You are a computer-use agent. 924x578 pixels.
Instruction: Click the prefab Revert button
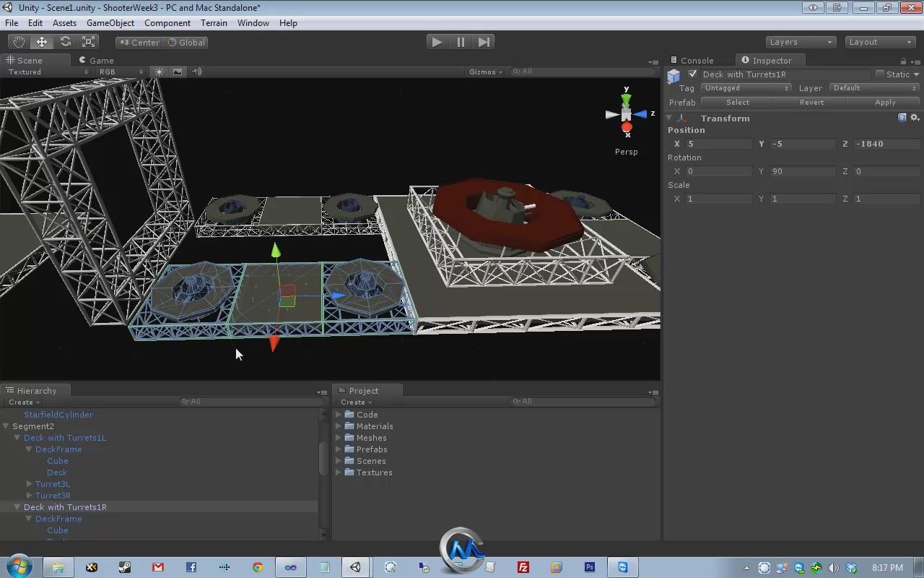pyautogui.click(x=811, y=102)
